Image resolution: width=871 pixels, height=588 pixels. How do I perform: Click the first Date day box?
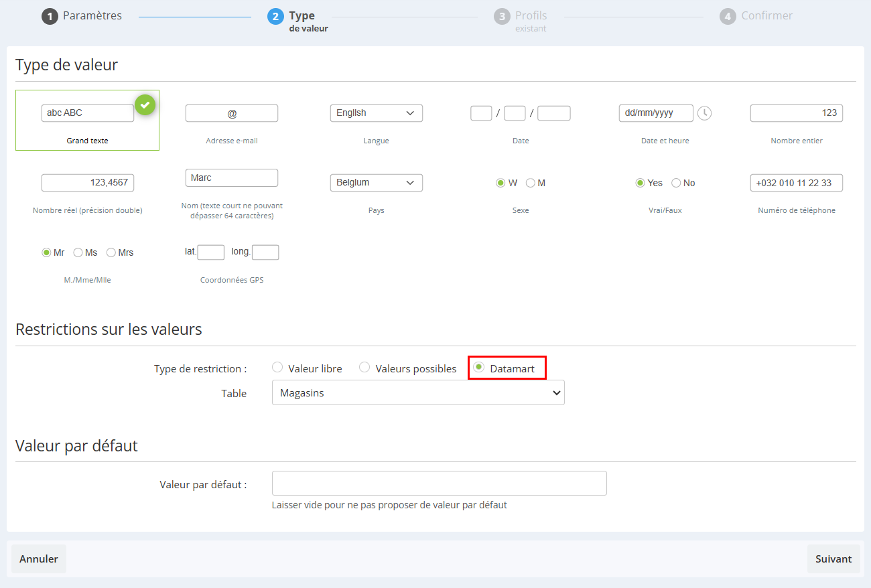point(481,113)
